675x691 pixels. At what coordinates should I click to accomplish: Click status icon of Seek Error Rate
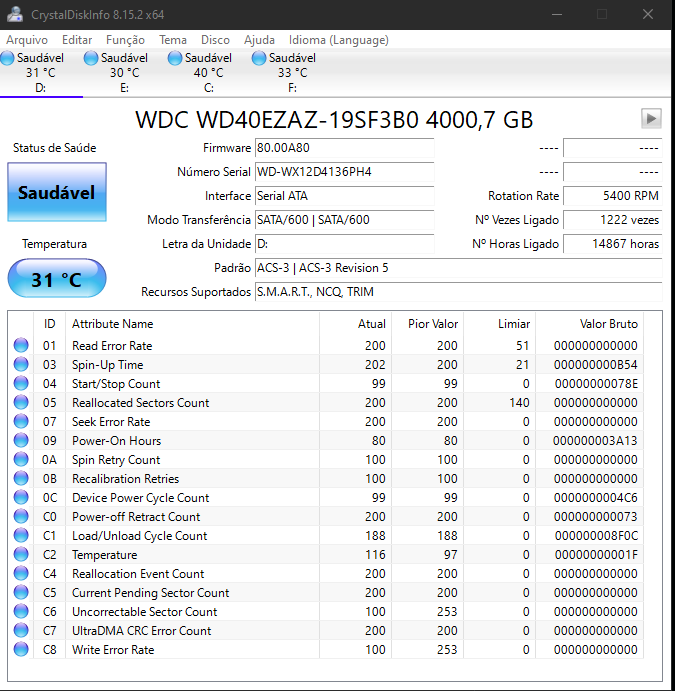coord(21,421)
